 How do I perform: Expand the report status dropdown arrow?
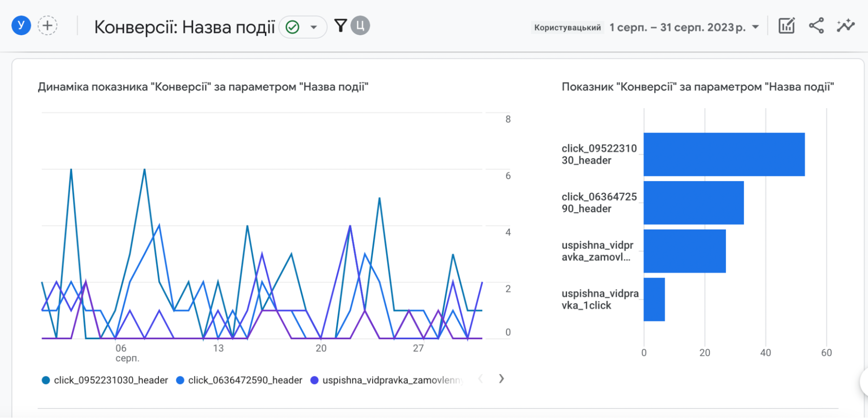(x=314, y=27)
